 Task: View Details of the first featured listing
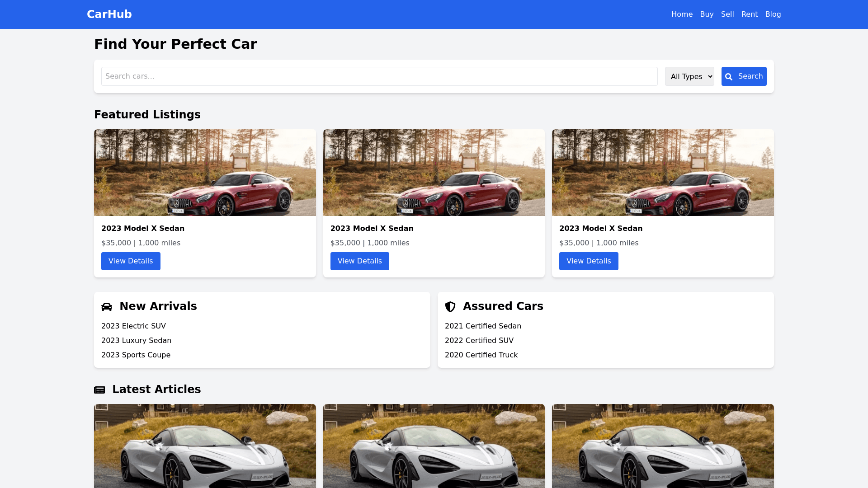pos(131,261)
